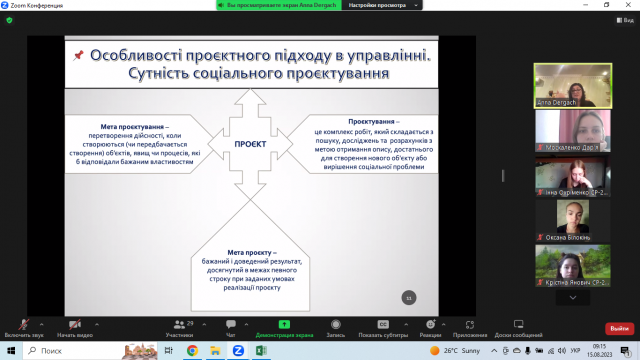
Task: Show hidden system tray icons
Action: [x=494, y=351]
